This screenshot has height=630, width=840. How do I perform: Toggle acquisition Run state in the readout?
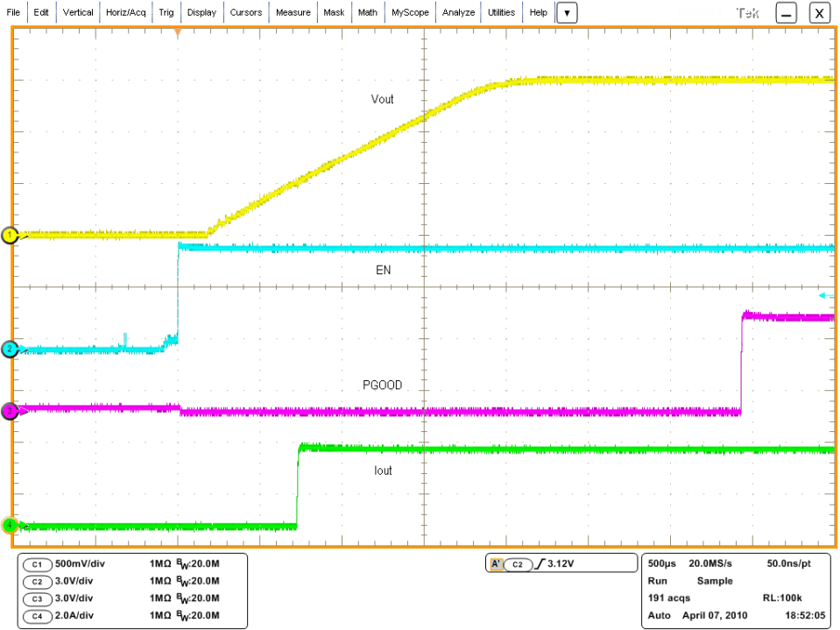[x=657, y=581]
